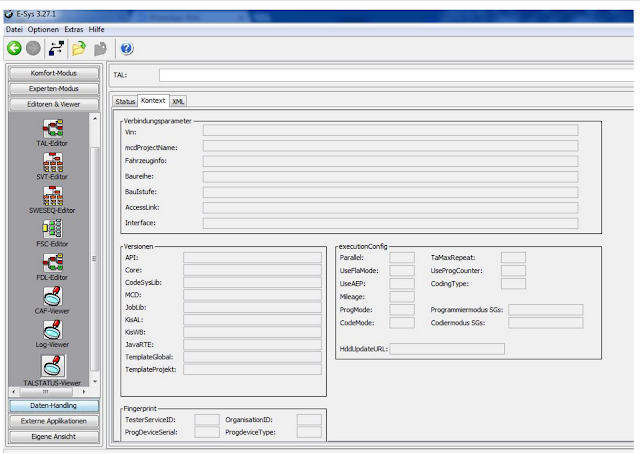
Task: Click the sidebar vertical scrollbar thumb
Action: pos(95,259)
